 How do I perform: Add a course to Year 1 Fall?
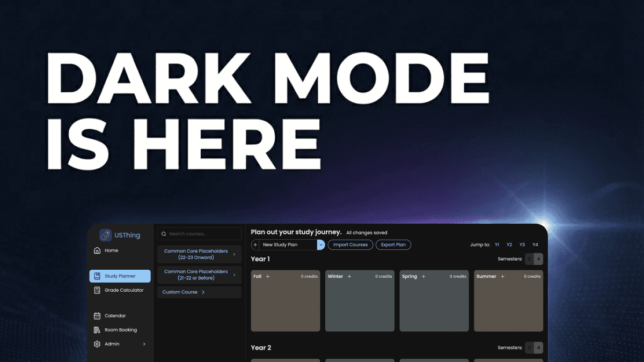(x=268, y=277)
